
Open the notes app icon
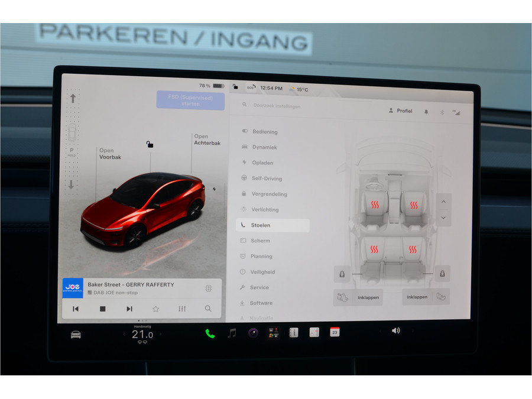(314, 332)
